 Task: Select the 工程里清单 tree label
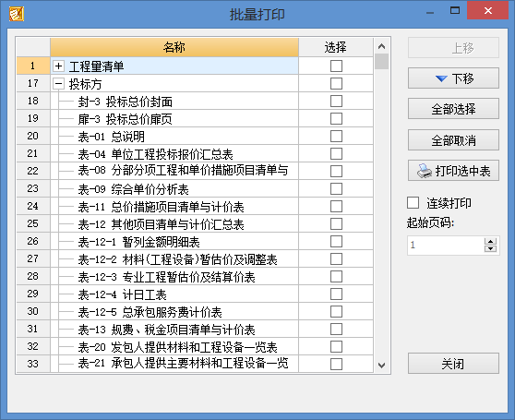(x=97, y=66)
